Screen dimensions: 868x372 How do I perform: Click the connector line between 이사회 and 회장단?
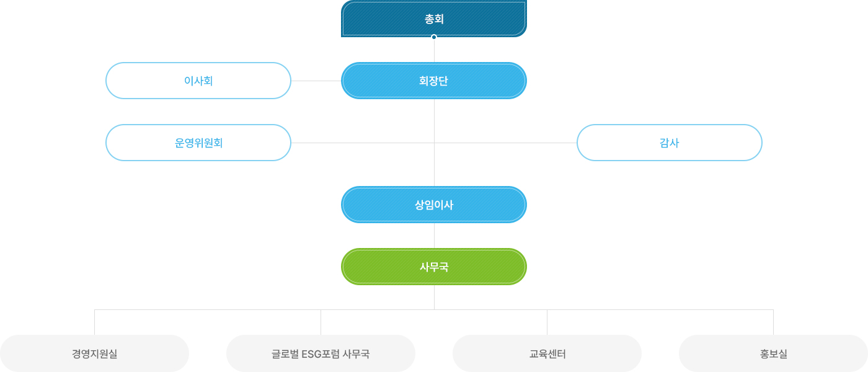(x=316, y=81)
